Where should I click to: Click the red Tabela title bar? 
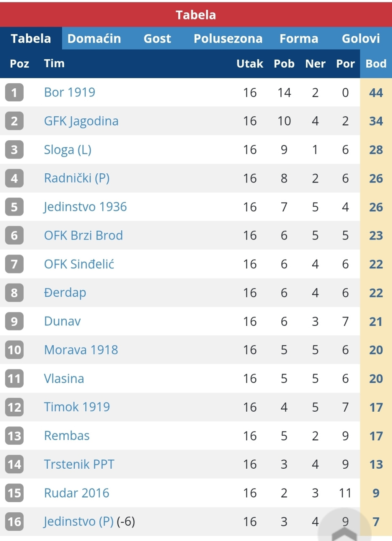(196, 15)
